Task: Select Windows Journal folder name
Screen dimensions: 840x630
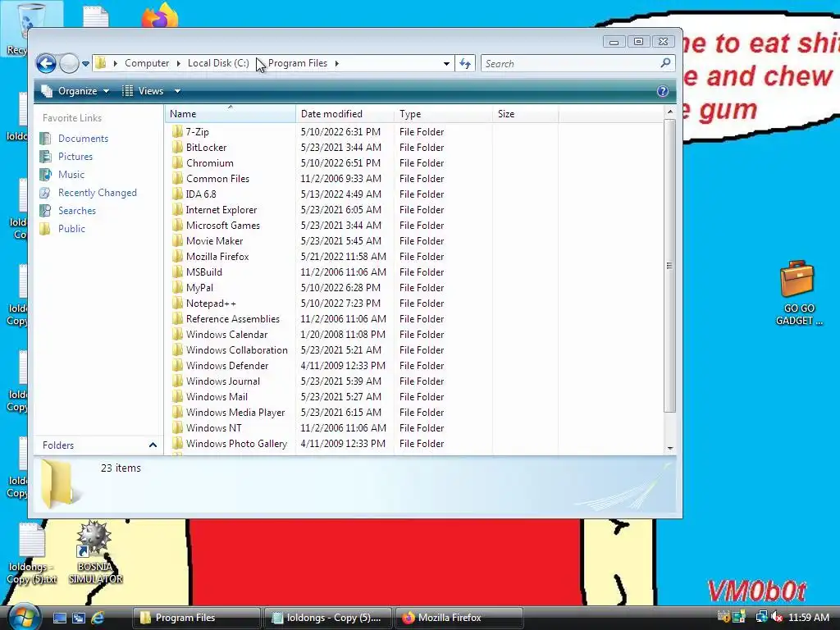Action: (223, 381)
